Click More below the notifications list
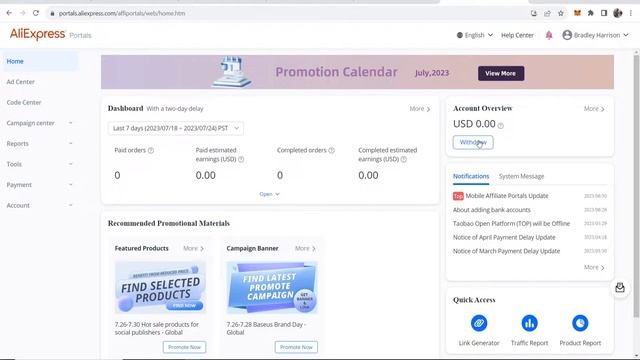This screenshot has width=640, height=360. click(594, 267)
